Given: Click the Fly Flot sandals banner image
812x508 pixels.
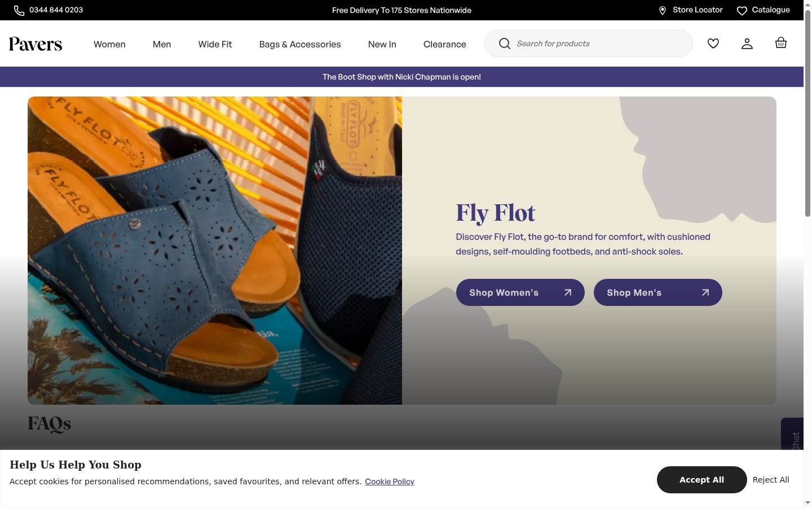Looking at the screenshot, I should (x=215, y=251).
